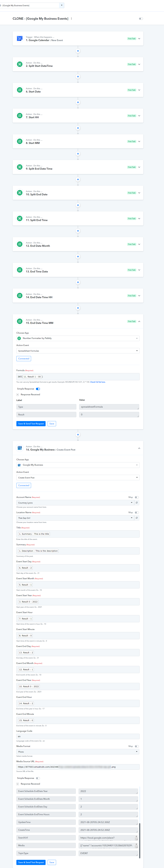Screen dimensions: 164x868
Task: Open the Check Full list here link
Action: (98, 382)
